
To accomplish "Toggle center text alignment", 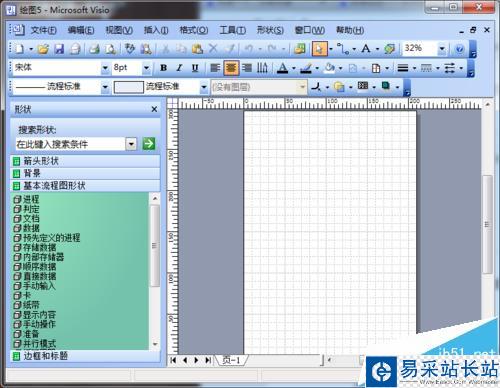I will 231,68.
